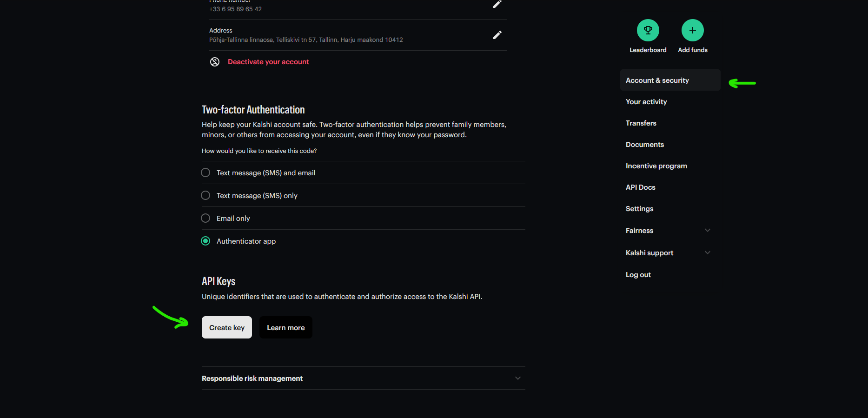Edit the phone number pencil icon

[497, 5]
